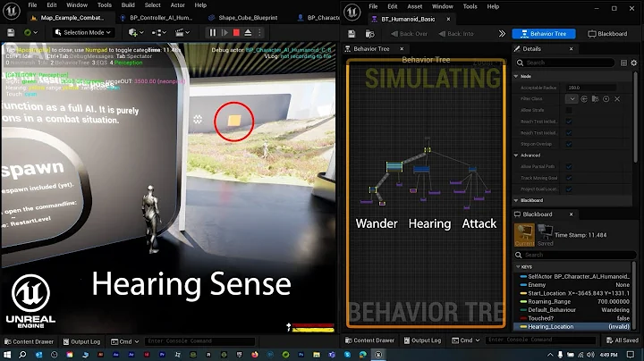Open the Select menu
This screenshot has height=361, width=644.
pos(152,5)
